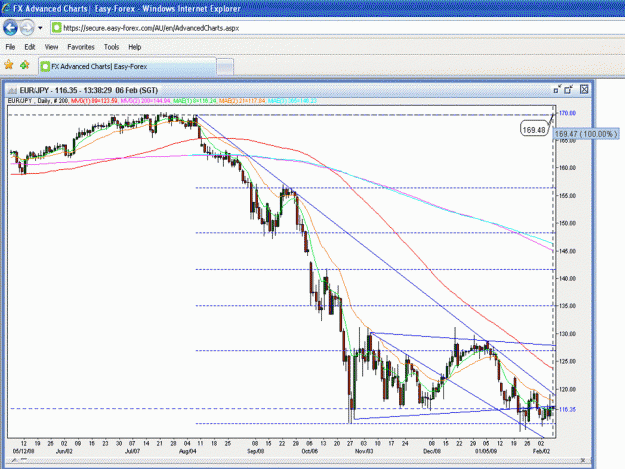Click the Feb/02 date axis label
Image resolution: width=625 pixels, height=469 pixels.
(541, 451)
